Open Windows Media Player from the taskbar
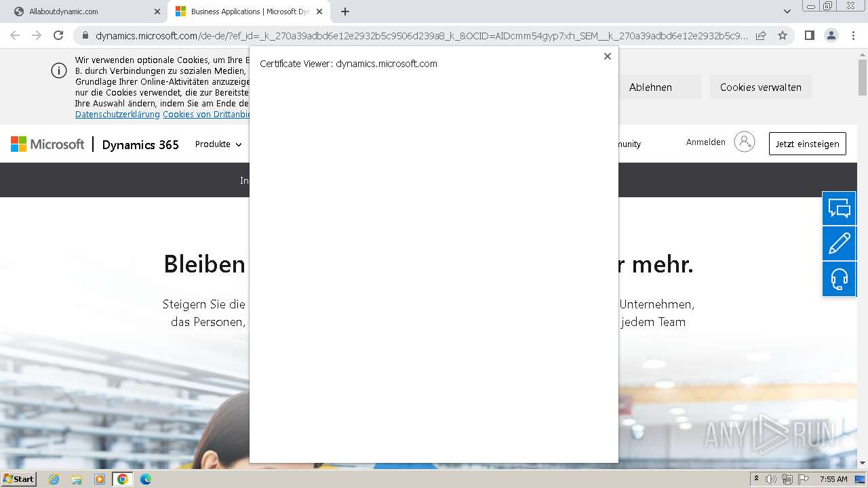The width and height of the screenshot is (868, 488). pyautogui.click(x=100, y=479)
